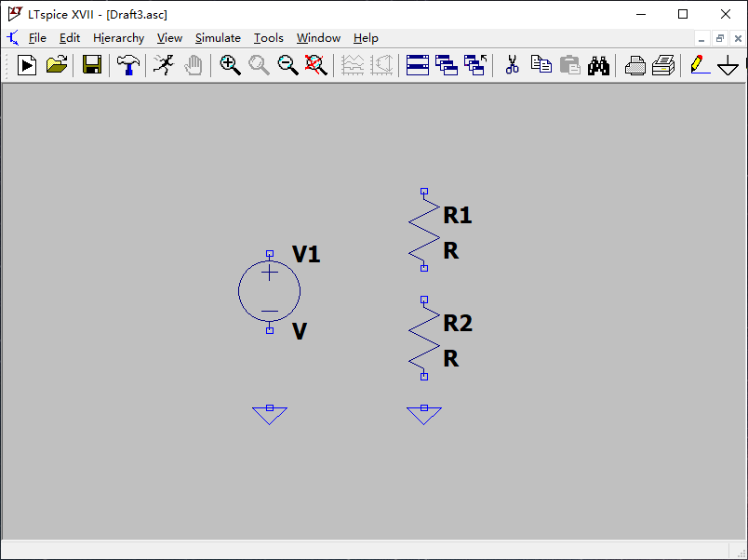Open the Control Panel hammer icon
Image resolution: width=748 pixels, height=560 pixels.
[128, 65]
